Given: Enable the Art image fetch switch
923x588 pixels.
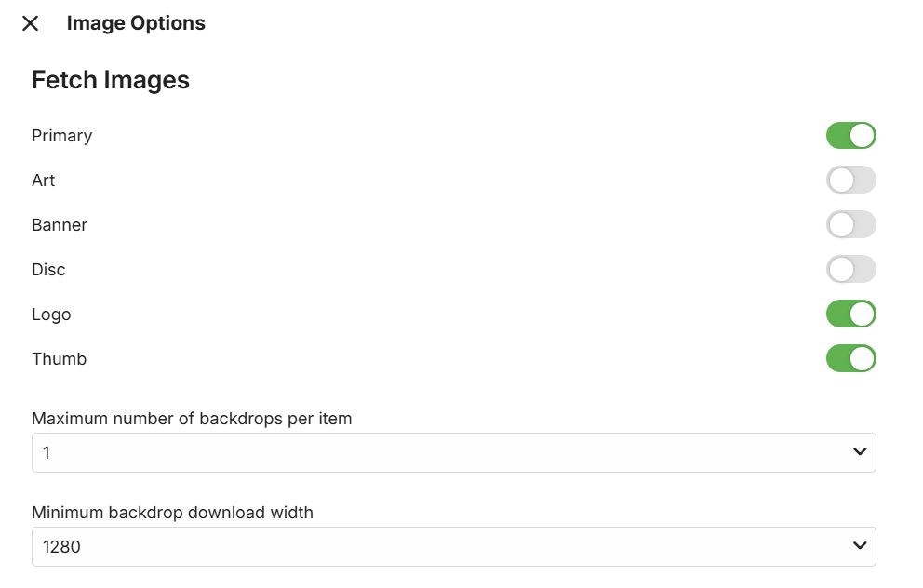Looking at the screenshot, I should pos(850,180).
